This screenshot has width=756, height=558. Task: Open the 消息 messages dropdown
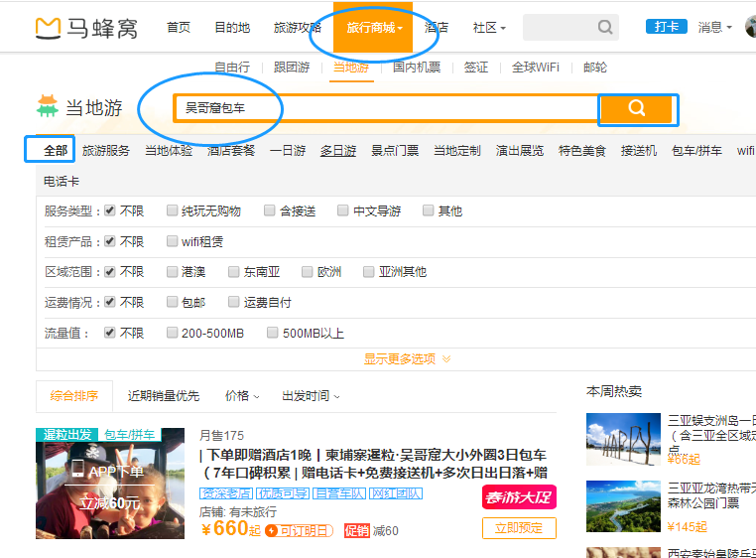coord(714,28)
